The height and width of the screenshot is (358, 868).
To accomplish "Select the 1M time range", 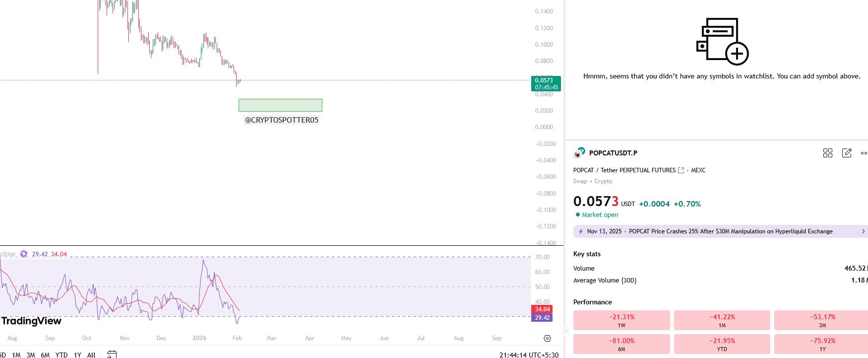I will [16, 355].
